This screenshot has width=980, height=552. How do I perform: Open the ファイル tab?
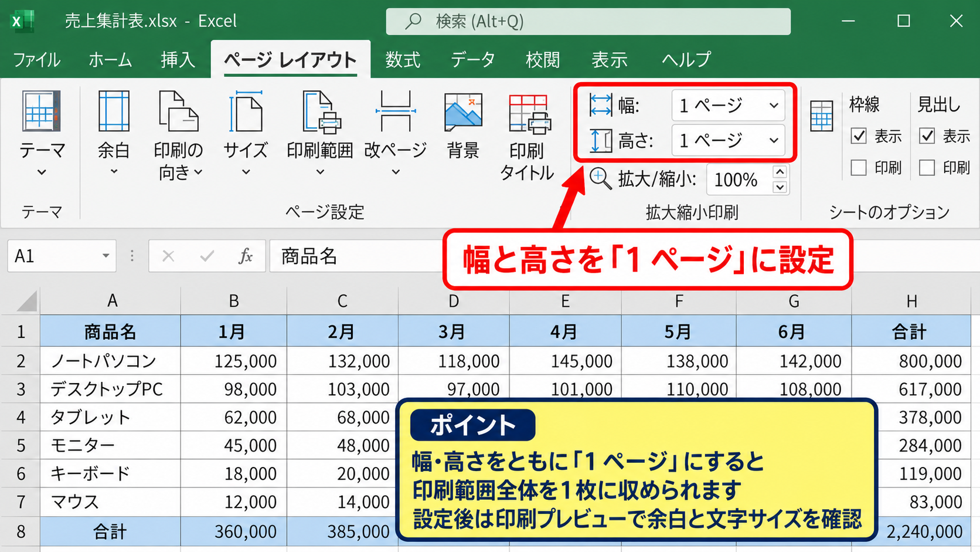(x=37, y=60)
